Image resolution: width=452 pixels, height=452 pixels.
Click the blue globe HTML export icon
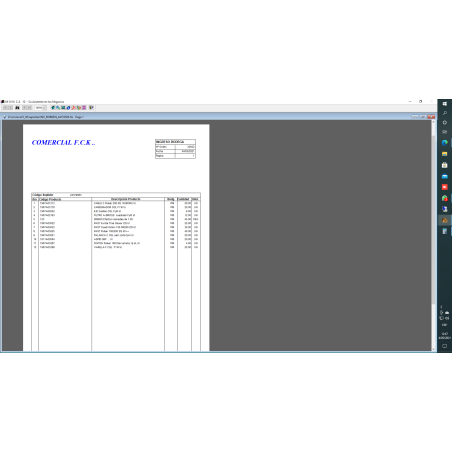click(x=68, y=108)
